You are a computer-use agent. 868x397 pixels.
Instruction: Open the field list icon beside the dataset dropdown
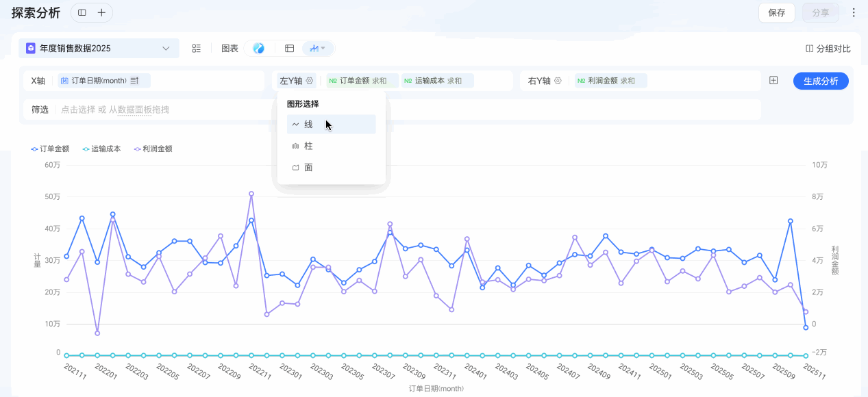point(197,48)
